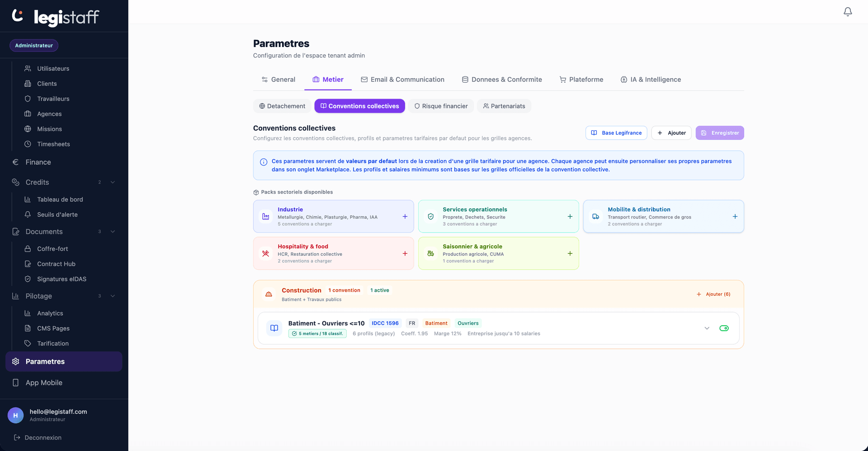Click the user avatar H
Image resolution: width=868 pixels, height=451 pixels.
point(16,415)
